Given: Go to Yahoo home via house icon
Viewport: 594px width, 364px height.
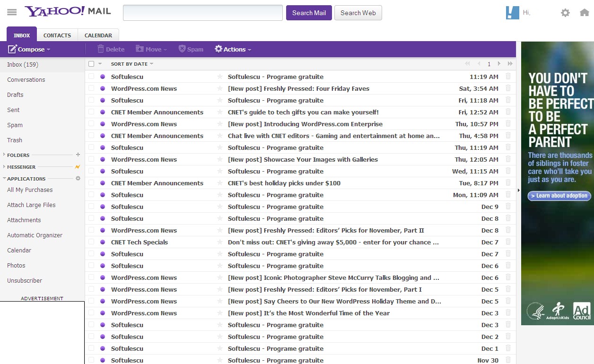Looking at the screenshot, I should 585,13.
